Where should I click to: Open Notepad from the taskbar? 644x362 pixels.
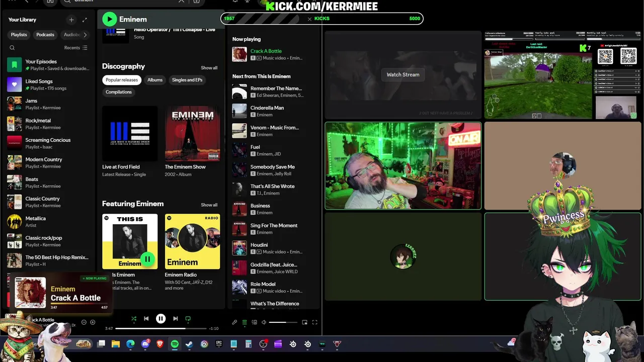[x=233, y=344]
